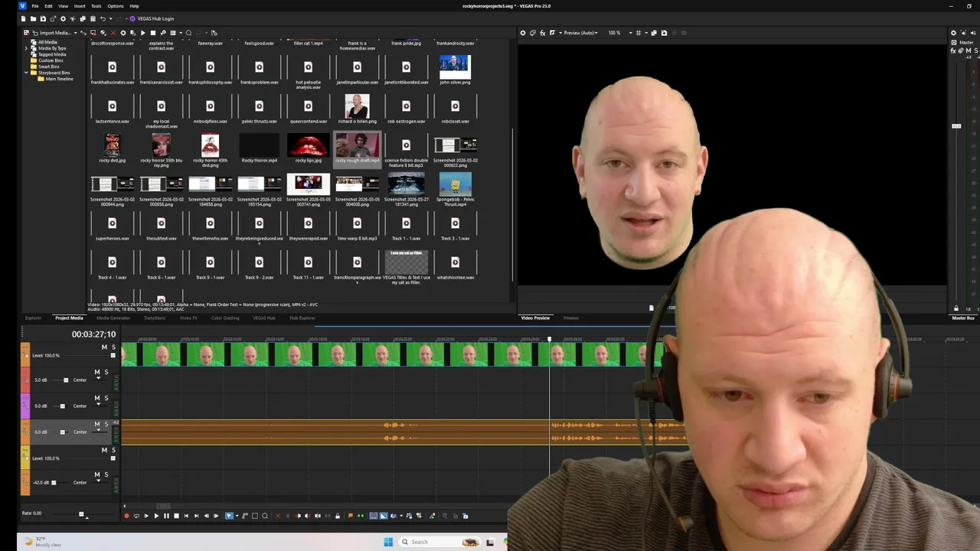Open Import Media dropdown arrow

[76, 33]
